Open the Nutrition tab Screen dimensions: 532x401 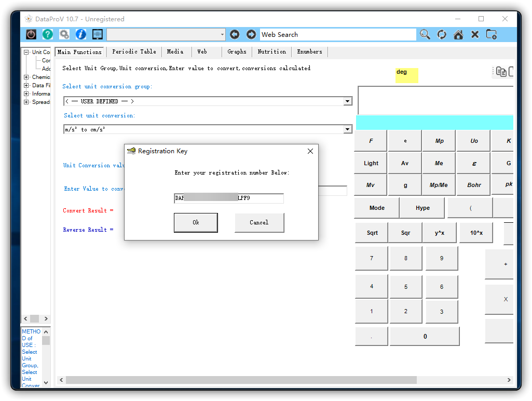pos(271,52)
